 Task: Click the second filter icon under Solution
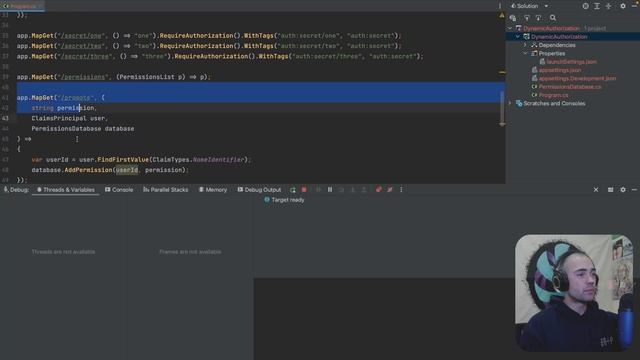(538, 18)
